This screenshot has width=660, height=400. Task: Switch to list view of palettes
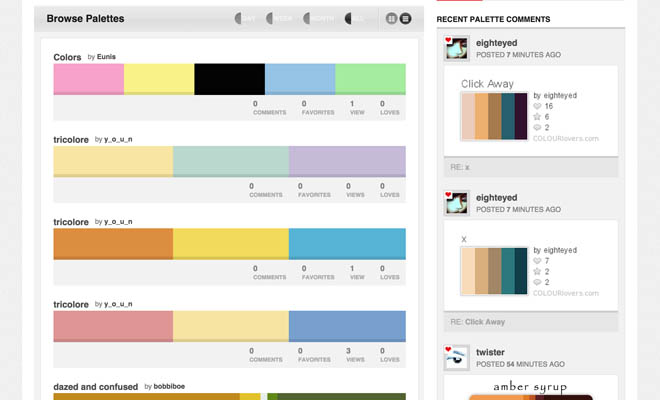[405, 19]
